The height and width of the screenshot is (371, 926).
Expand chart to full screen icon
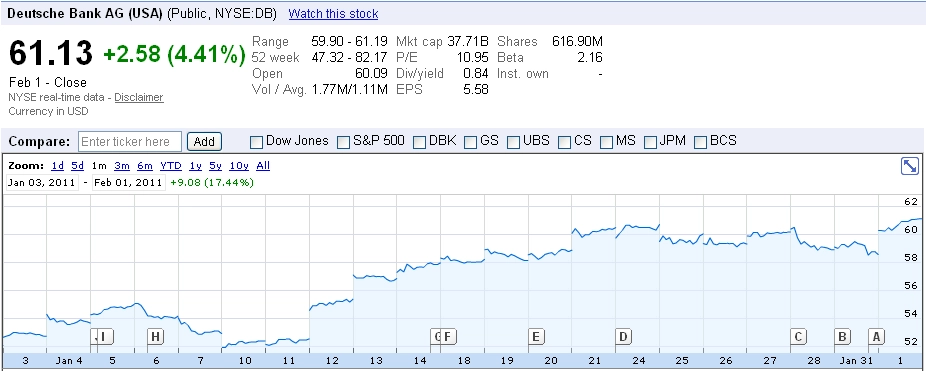(909, 166)
